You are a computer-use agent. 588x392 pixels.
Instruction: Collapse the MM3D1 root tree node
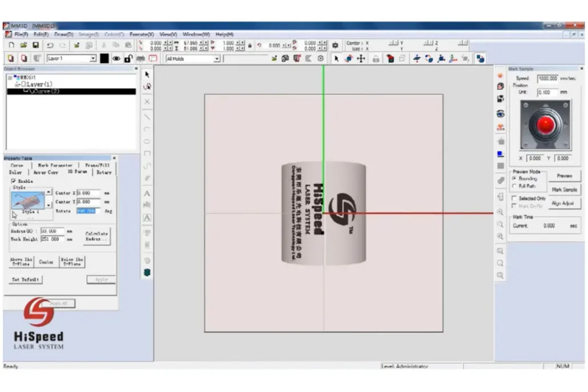tap(10, 78)
